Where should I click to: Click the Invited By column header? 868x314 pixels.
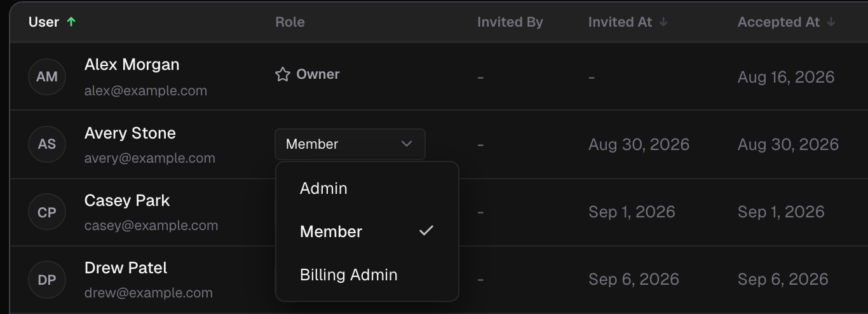510,22
